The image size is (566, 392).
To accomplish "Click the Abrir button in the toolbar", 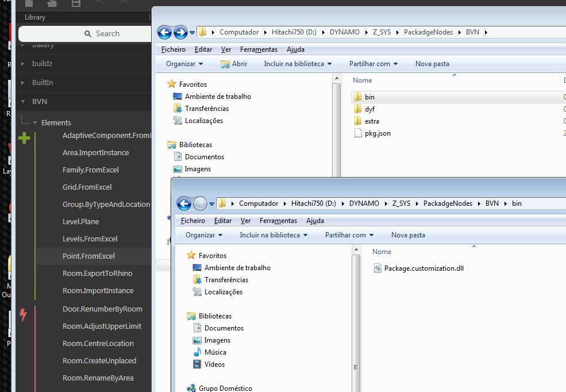I will [x=234, y=64].
